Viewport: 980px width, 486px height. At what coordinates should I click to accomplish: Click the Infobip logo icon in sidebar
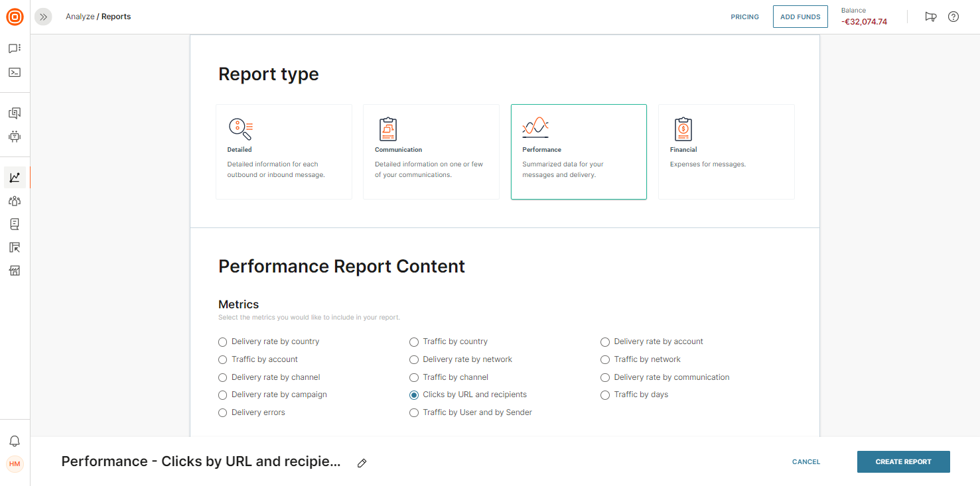[15, 17]
